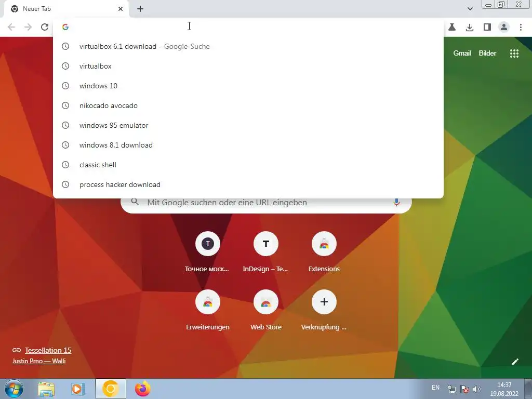Open Windows Start menu orb
The height and width of the screenshot is (399, 532).
click(x=14, y=389)
